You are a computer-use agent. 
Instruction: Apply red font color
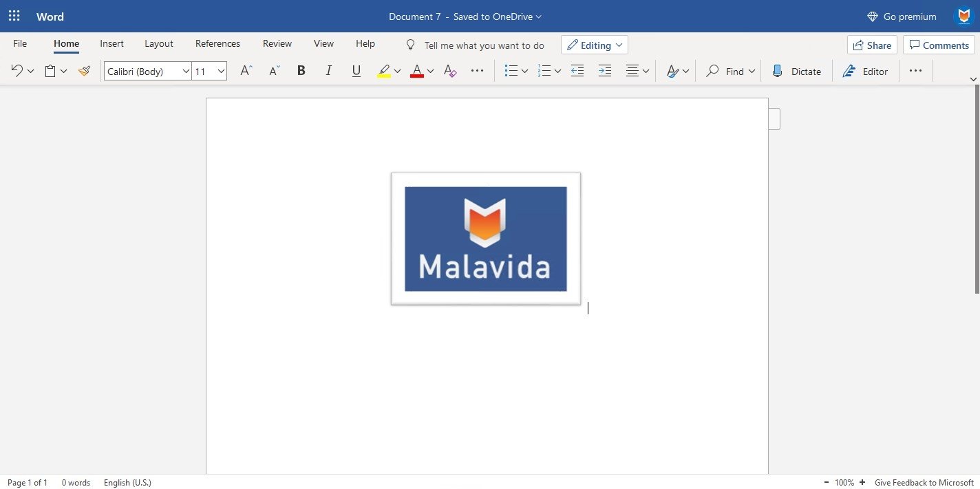tap(416, 71)
